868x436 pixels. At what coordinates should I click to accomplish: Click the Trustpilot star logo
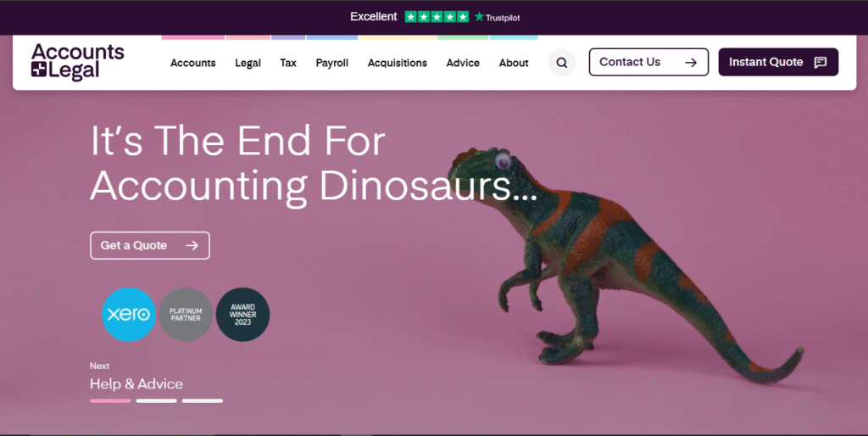497,17
